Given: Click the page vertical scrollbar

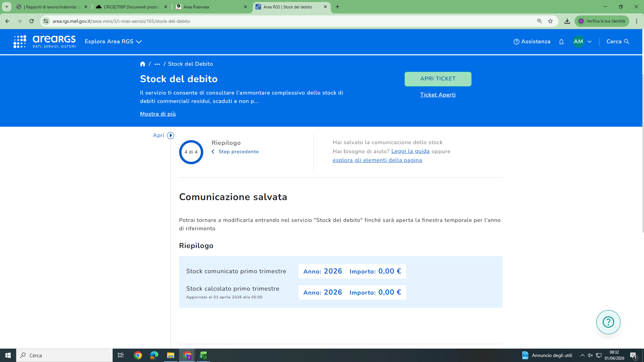Looking at the screenshot, I should click(x=643, y=153).
